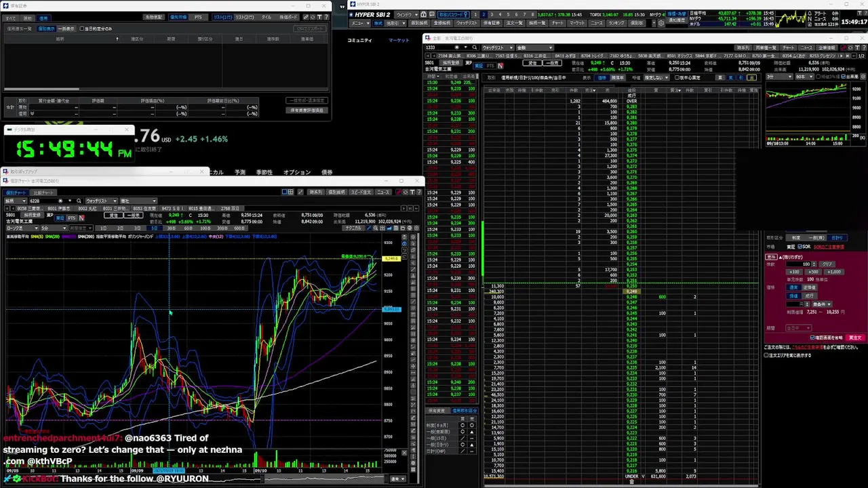Click the T icon in chart window header
Screen dimensions: 868x488
pos(412,192)
